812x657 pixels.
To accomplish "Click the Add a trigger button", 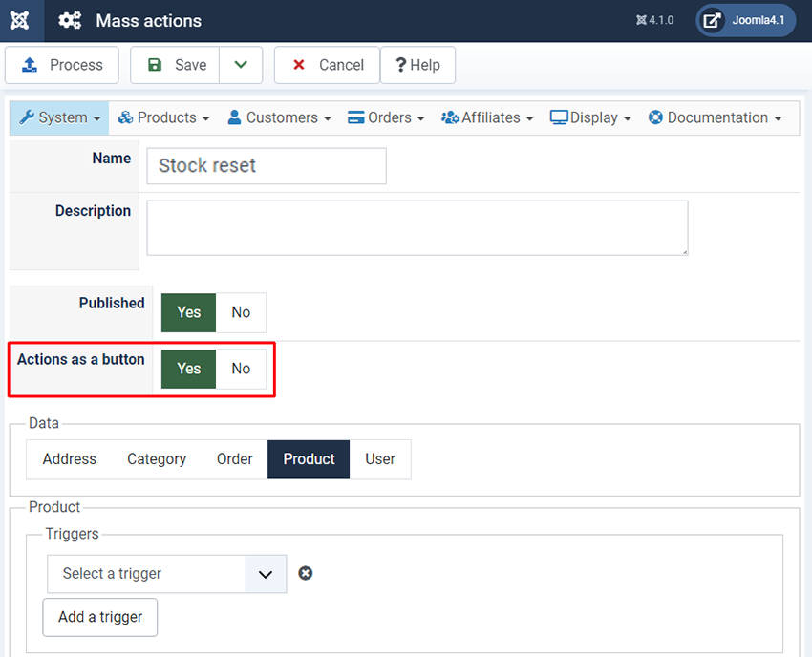I will pyautogui.click(x=100, y=617).
